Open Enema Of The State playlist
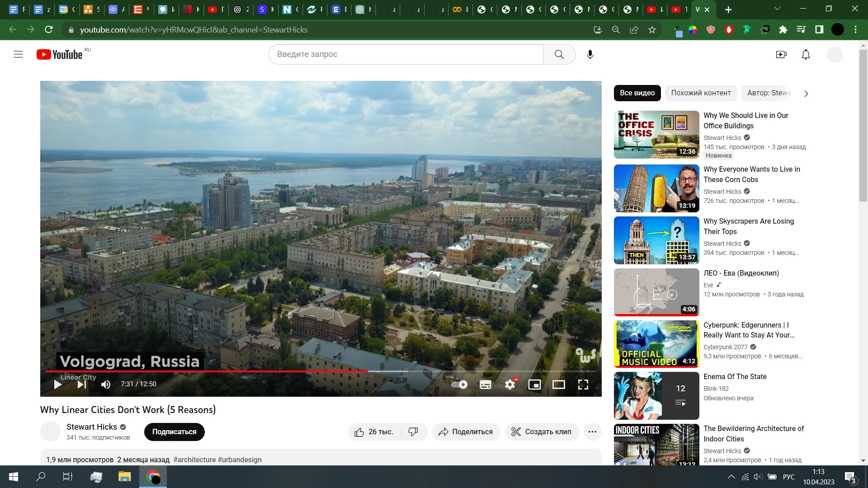This screenshot has width=868, height=488. (x=735, y=376)
